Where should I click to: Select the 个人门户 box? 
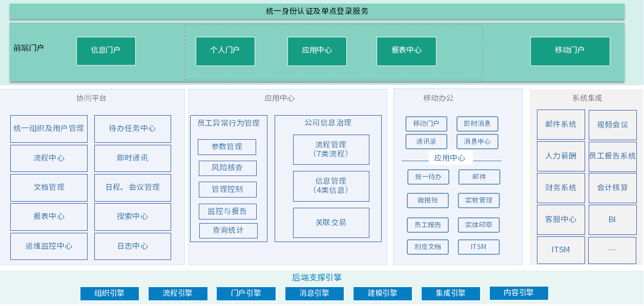coord(225,51)
